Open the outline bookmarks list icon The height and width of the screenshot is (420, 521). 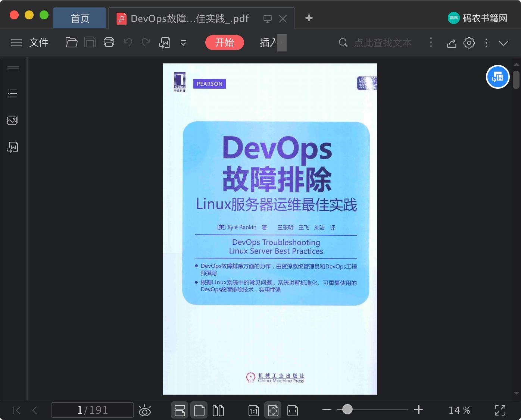(x=13, y=93)
